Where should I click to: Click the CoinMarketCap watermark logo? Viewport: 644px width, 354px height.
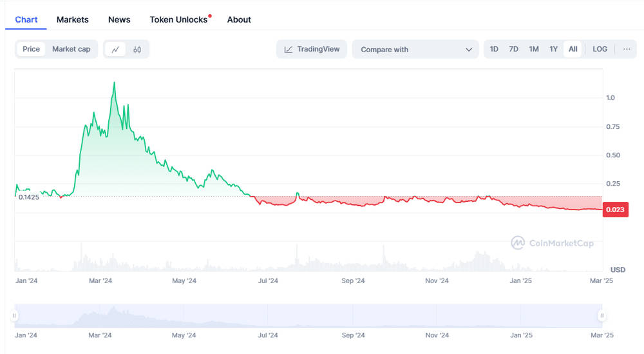tap(518, 243)
